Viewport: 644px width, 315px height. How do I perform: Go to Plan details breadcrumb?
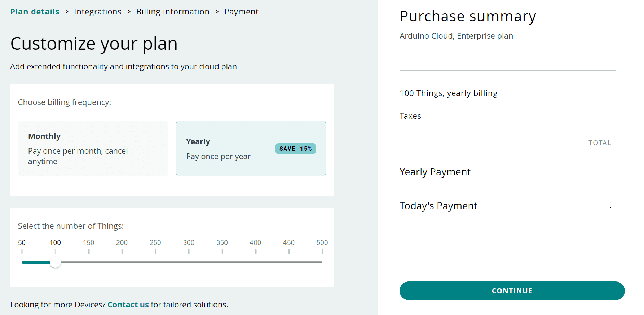point(35,12)
